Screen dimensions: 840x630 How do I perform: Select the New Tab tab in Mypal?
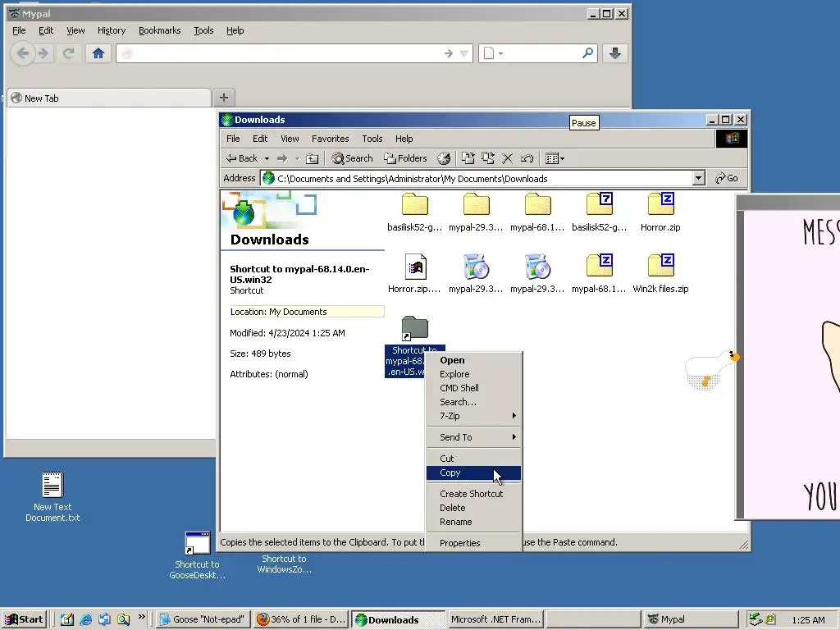(109, 98)
